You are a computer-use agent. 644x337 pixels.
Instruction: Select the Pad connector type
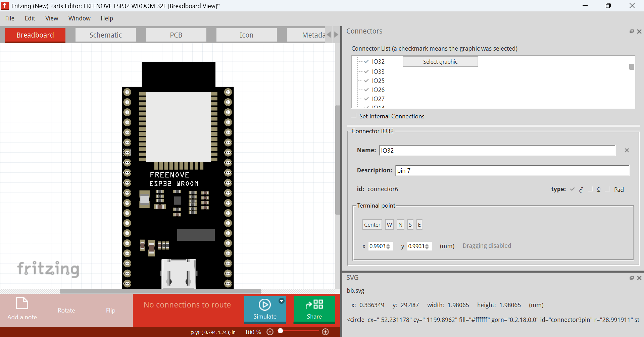pos(608,189)
